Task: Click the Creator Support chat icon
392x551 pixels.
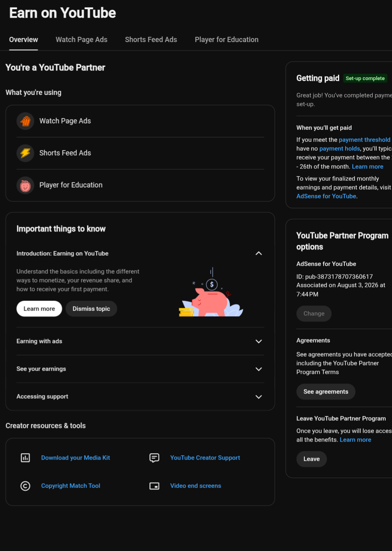Action: [154, 458]
